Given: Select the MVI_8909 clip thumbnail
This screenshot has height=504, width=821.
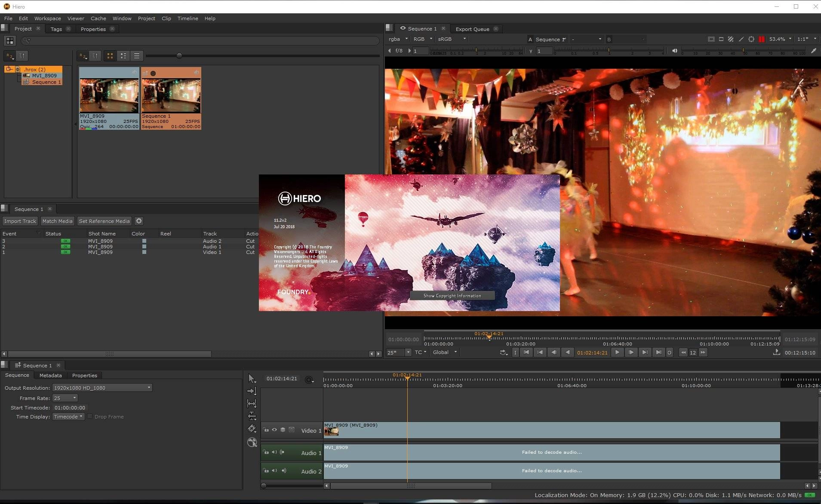Looking at the screenshot, I should tap(109, 98).
